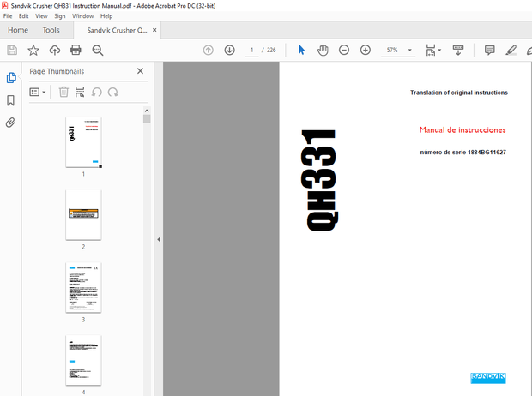Switch to the Tools tab
The height and width of the screenshot is (396, 532).
(51, 30)
